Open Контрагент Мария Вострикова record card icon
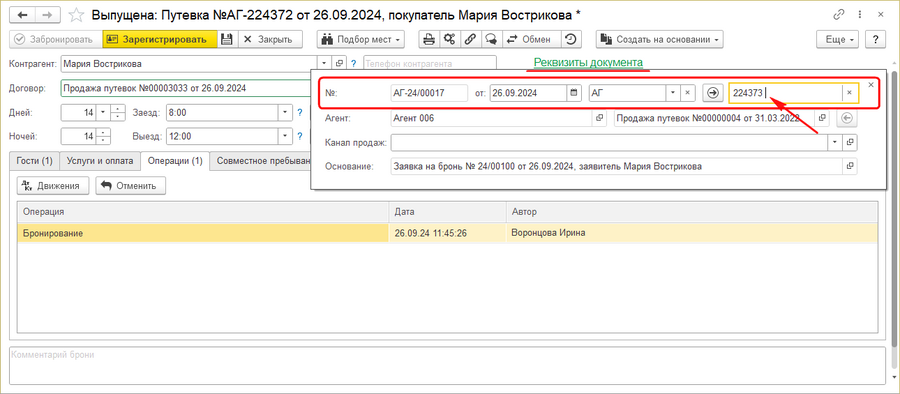Image resolution: width=900 pixels, height=394 pixels. (338, 63)
